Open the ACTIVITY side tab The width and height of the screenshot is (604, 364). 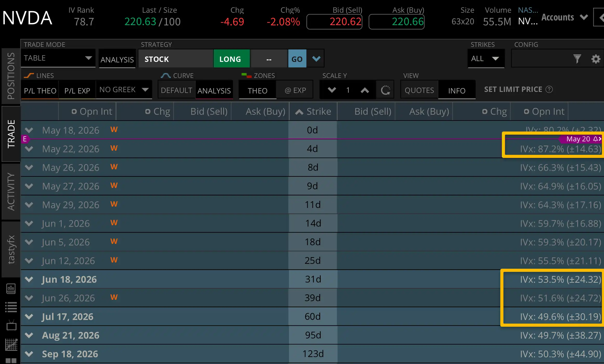(11, 192)
